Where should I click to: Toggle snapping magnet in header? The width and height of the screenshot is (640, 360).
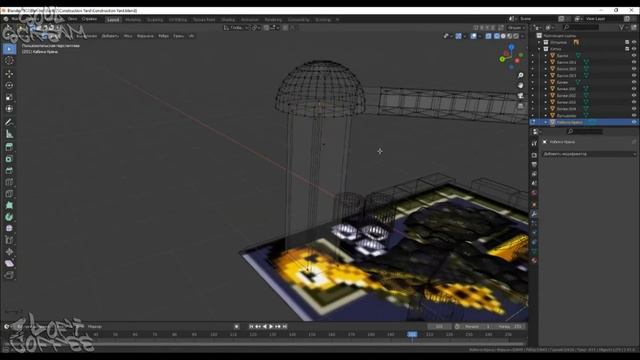pos(266,27)
